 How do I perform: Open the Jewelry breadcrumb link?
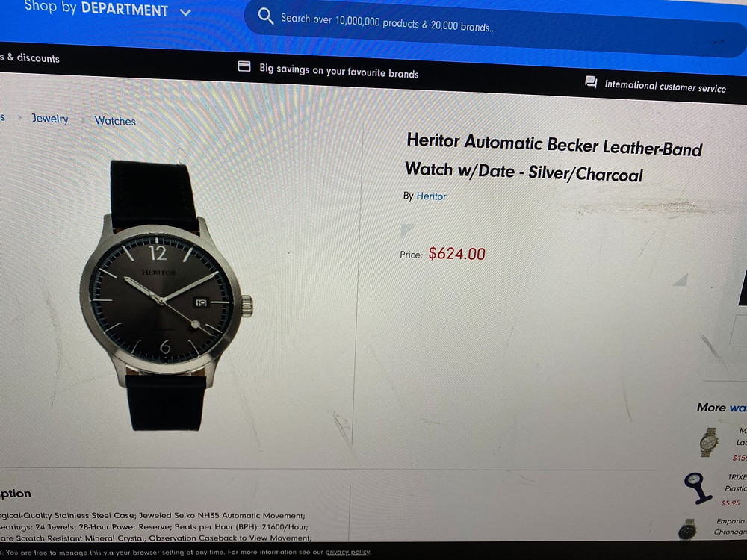click(x=50, y=118)
